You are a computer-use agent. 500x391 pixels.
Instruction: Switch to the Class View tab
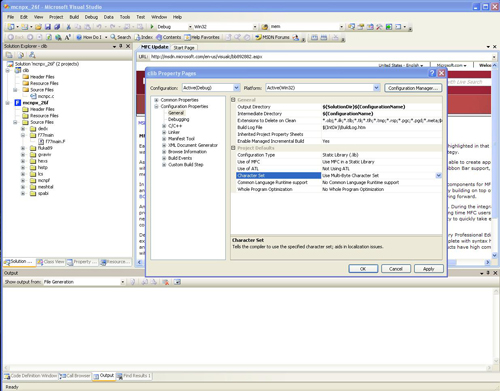point(51,262)
